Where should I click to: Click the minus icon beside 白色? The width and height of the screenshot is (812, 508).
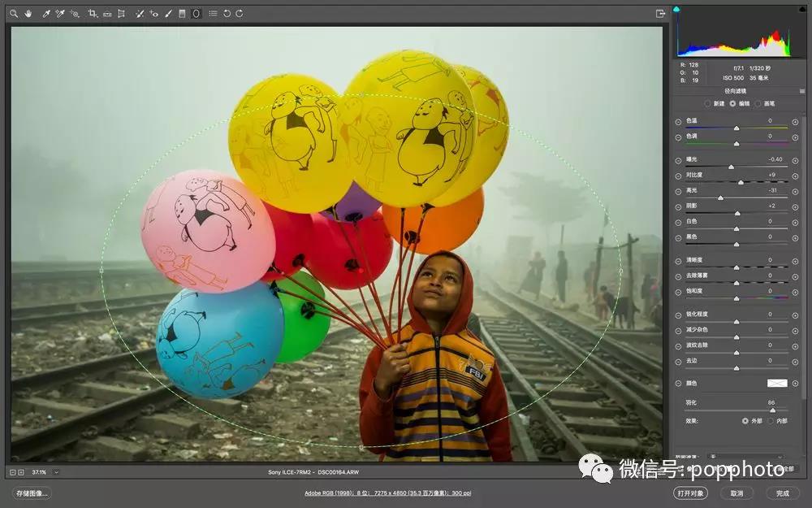point(678,223)
